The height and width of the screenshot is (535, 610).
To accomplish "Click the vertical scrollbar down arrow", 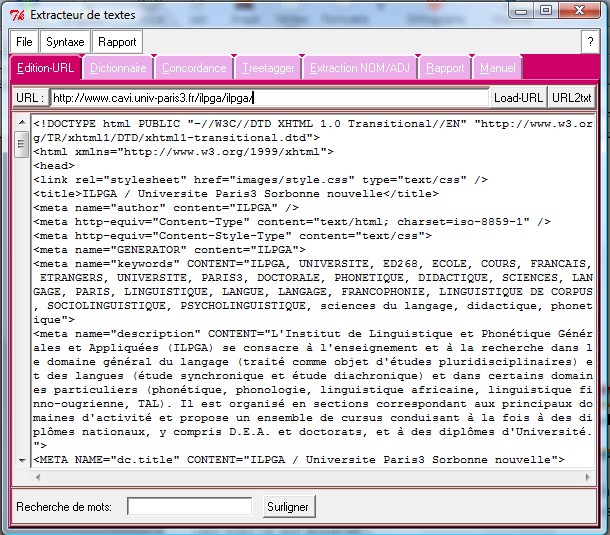I will (x=22, y=461).
